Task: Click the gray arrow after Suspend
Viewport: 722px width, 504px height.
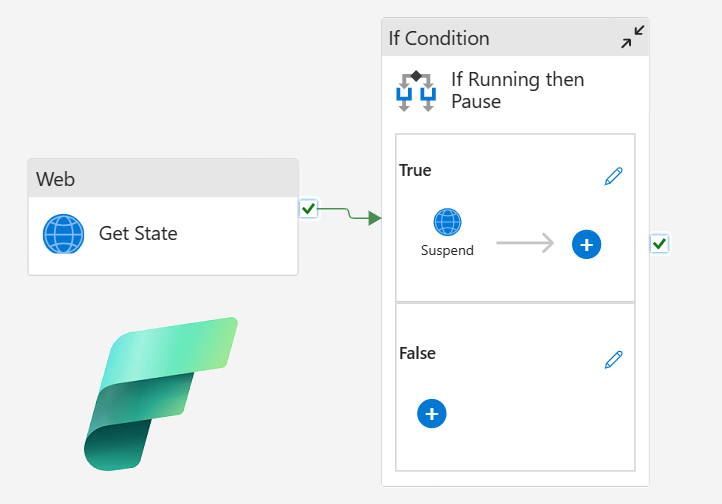Action: tap(525, 243)
